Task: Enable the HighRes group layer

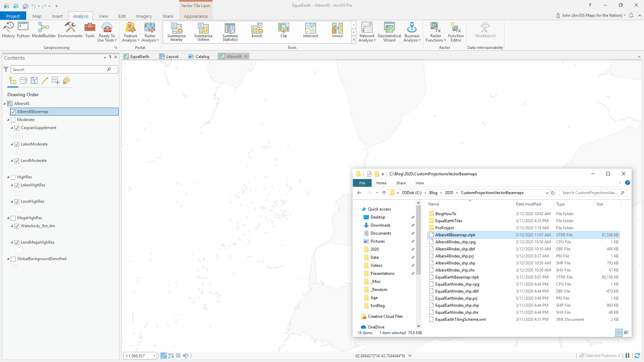Action: pos(13,177)
